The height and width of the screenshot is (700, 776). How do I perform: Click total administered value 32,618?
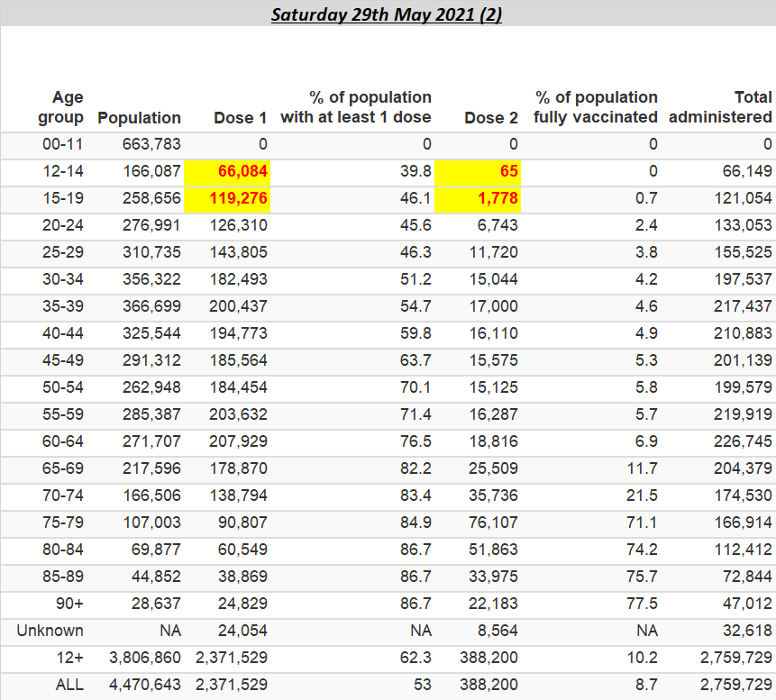coord(747,631)
